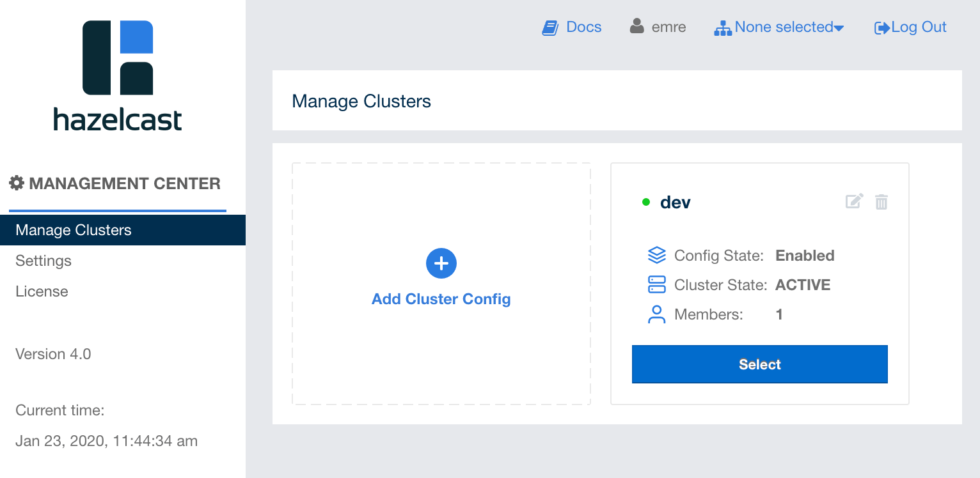Go to Settings in the sidebar
980x478 pixels.
(x=43, y=261)
